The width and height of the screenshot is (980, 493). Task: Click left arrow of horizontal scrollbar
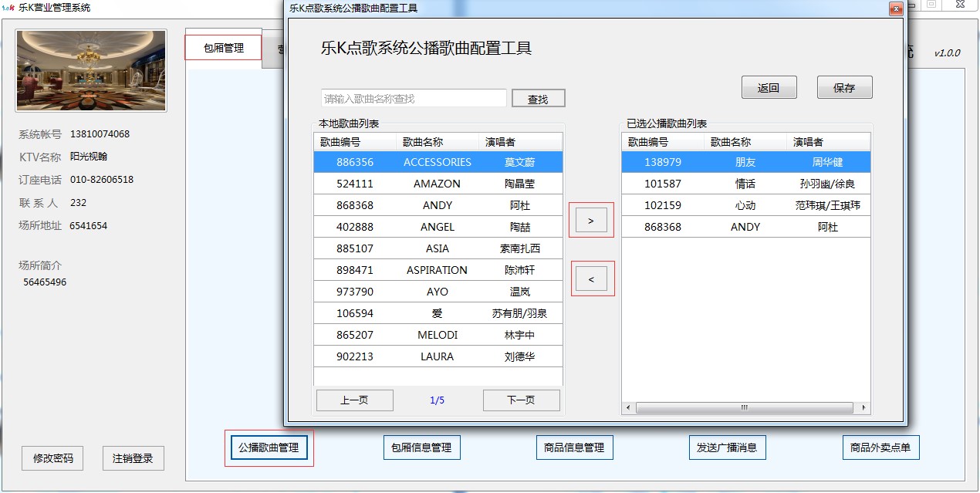(628, 407)
